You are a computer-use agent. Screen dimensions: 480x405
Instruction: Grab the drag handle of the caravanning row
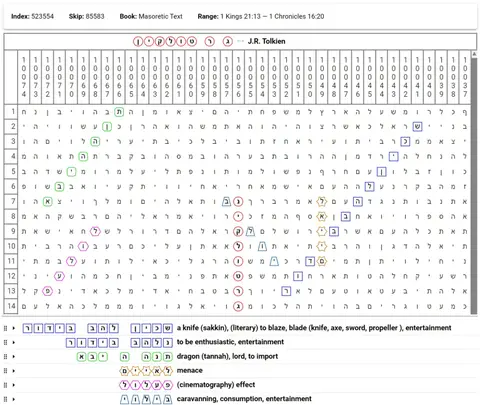pos(5,399)
